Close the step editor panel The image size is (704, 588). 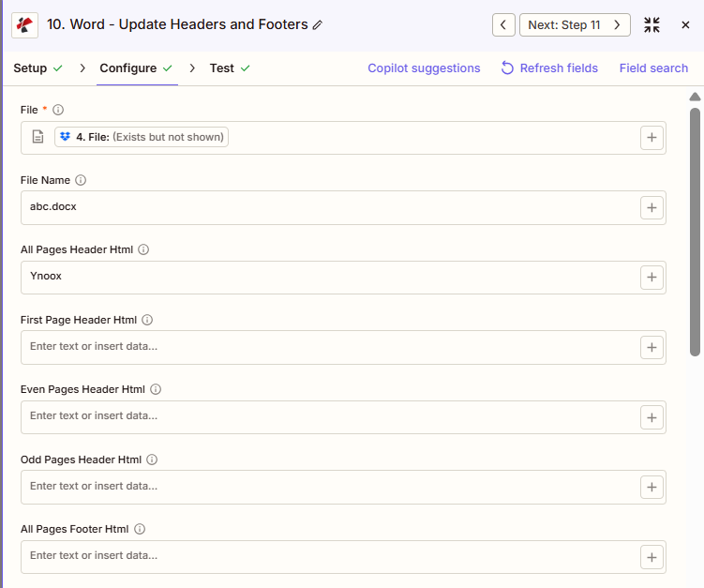tap(685, 24)
